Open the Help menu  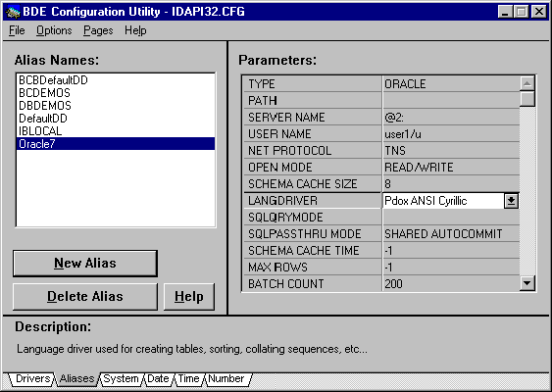pyautogui.click(x=135, y=30)
